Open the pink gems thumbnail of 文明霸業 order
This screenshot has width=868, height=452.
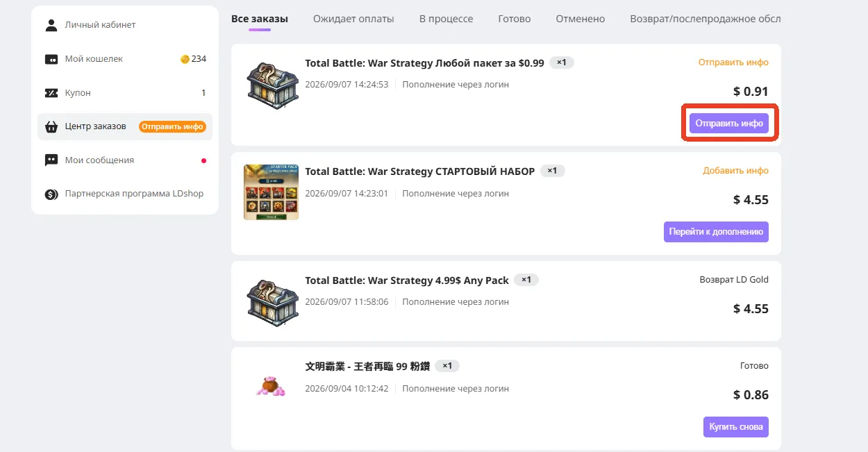[271, 386]
